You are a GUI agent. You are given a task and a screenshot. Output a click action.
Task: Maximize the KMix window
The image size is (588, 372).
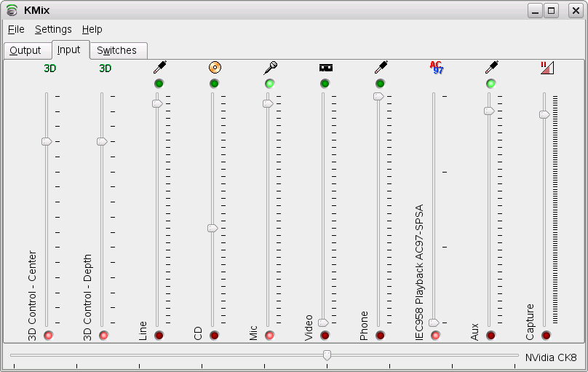(552, 10)
